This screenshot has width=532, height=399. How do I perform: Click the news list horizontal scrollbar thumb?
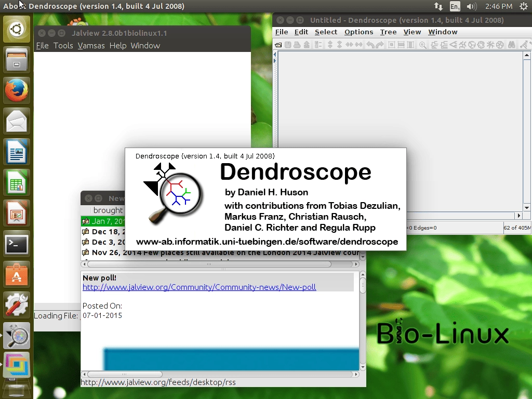(x=209, y=264)
